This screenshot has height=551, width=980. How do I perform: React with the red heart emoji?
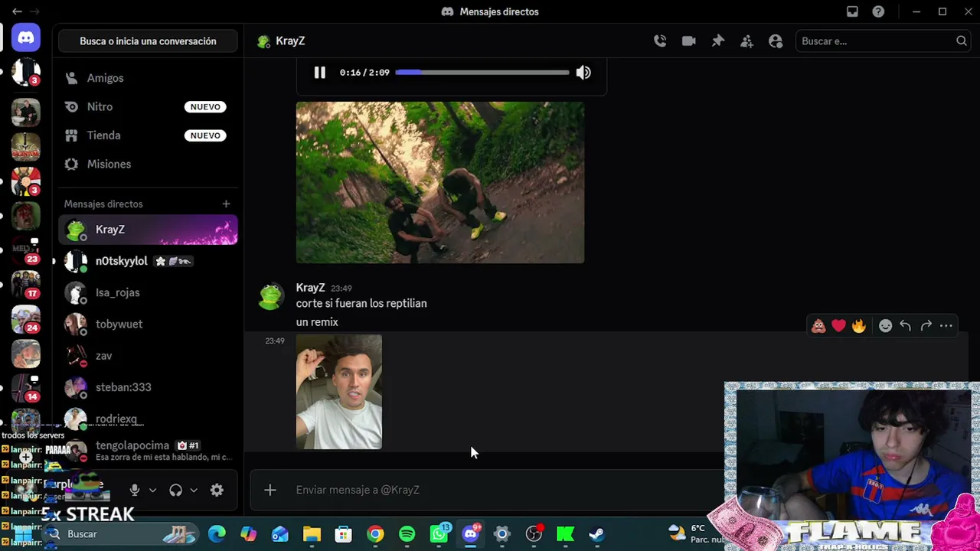839,326
